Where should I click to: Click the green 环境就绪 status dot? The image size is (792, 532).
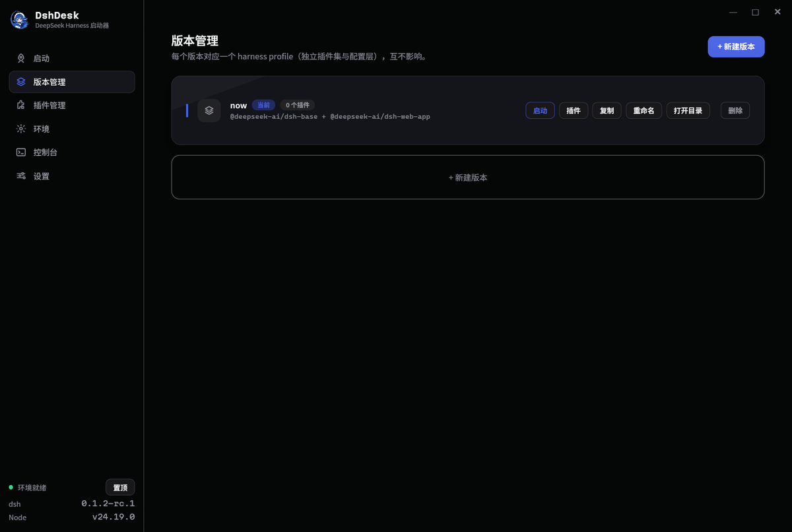point(11,487)
